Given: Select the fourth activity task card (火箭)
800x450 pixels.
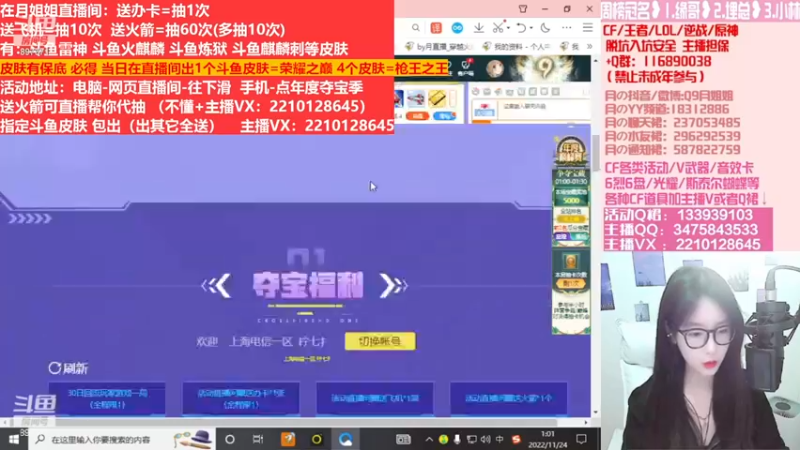Looking at the screenshot, I should (509, 398).
